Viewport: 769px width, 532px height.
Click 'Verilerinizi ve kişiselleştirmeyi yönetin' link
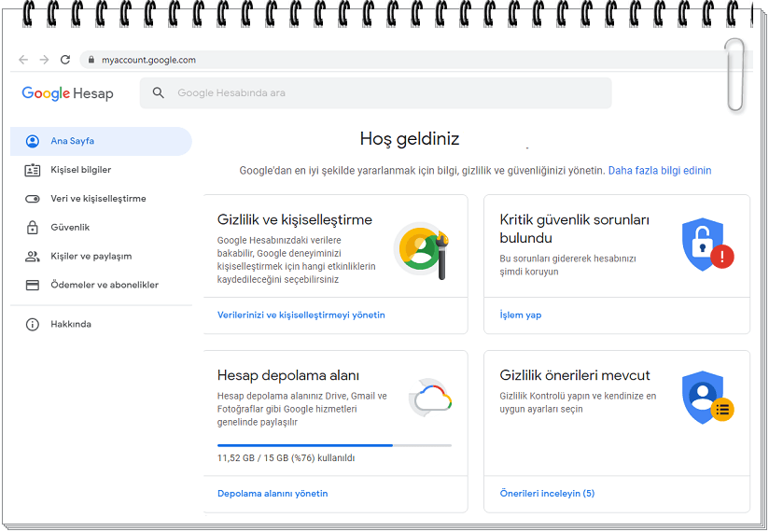coord(301,315)
